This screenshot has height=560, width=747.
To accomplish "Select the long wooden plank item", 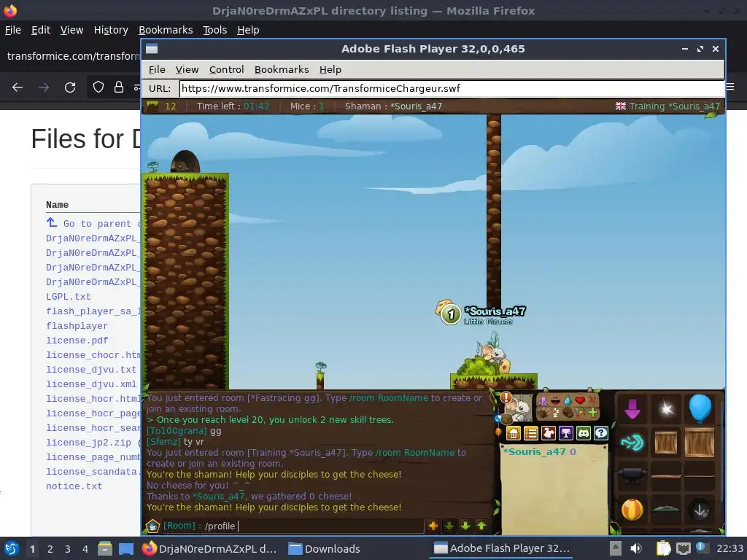I will coord(700,475).
